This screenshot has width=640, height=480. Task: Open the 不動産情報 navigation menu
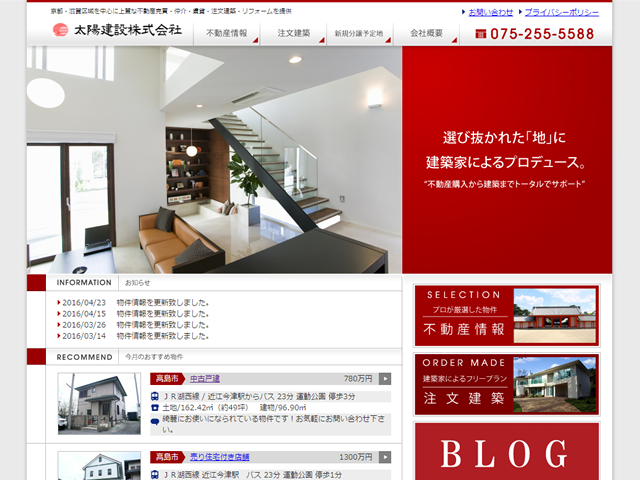(x=227, y=33)
